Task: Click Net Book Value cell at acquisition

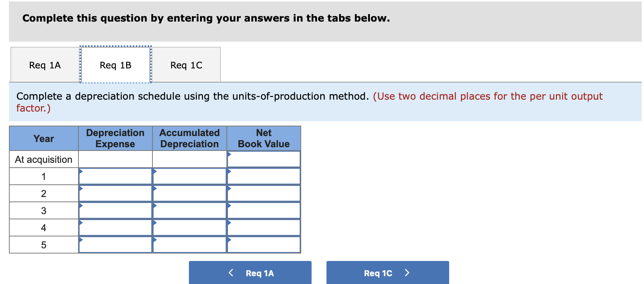Action: click(x=264, y=159)
